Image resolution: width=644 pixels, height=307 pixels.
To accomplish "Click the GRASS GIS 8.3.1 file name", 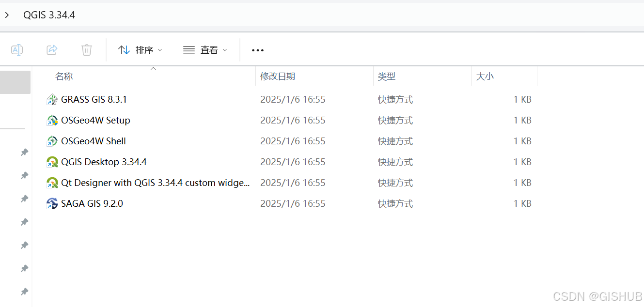I will tap(94, 100).
